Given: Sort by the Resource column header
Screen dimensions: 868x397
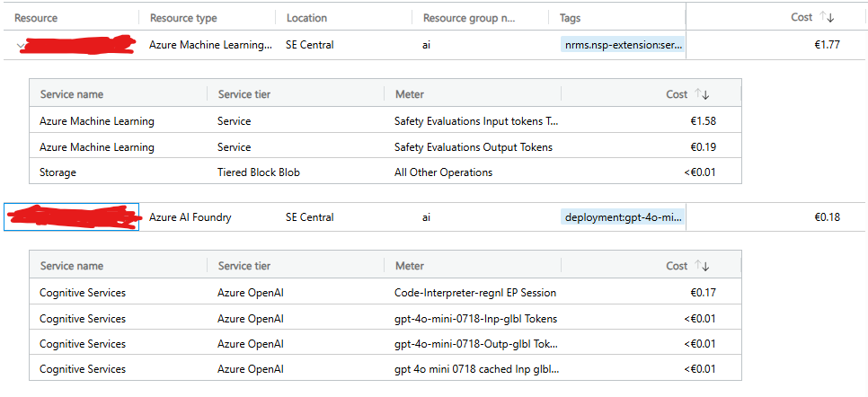Looking at the screenshot, I should point(35,18).
